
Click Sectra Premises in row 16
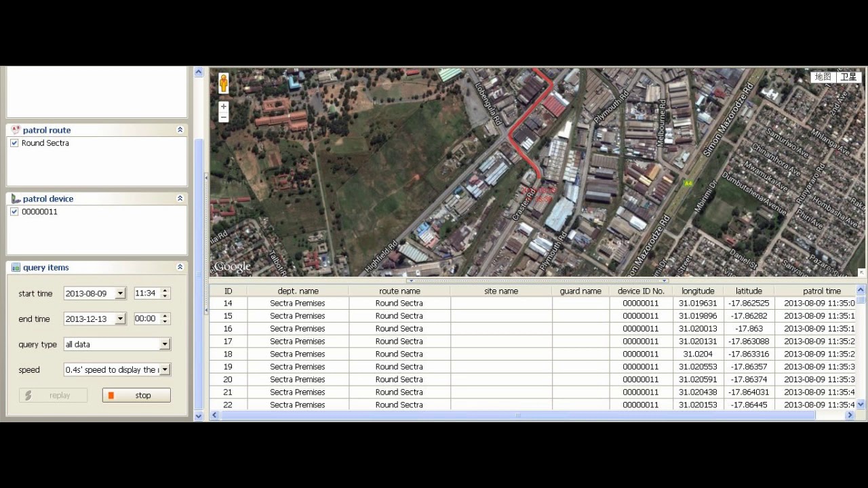pos(298,329)
